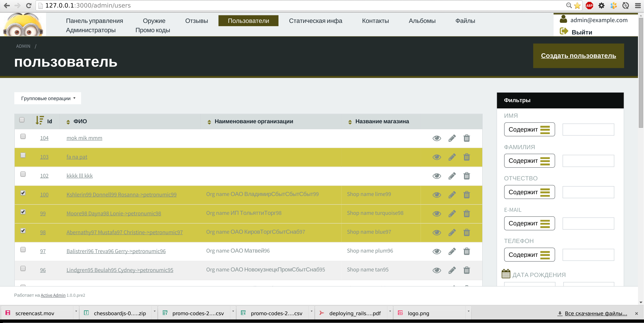Image resolution: width=644 pixels, height=323 pixels.
Task: Click the bookmark star in address bar
Action: click(577, 6)
